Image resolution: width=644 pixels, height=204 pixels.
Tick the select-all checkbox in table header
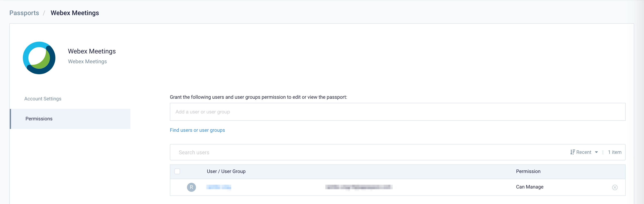[177, 171]
